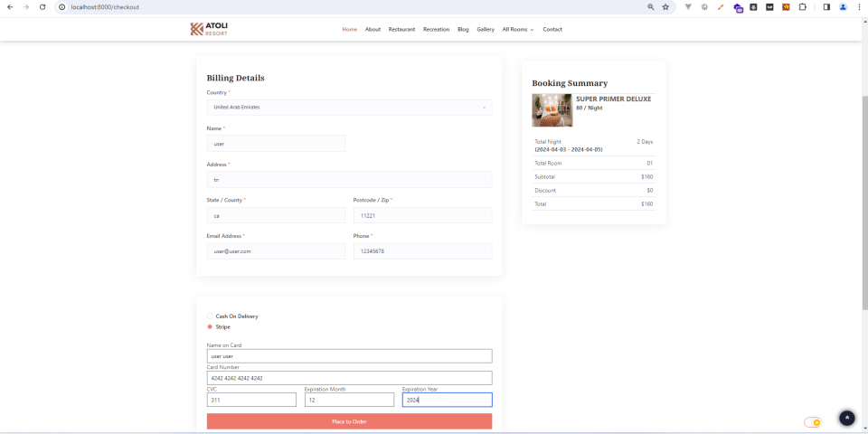Click the Subtotal $160 value

coord(647,177)
